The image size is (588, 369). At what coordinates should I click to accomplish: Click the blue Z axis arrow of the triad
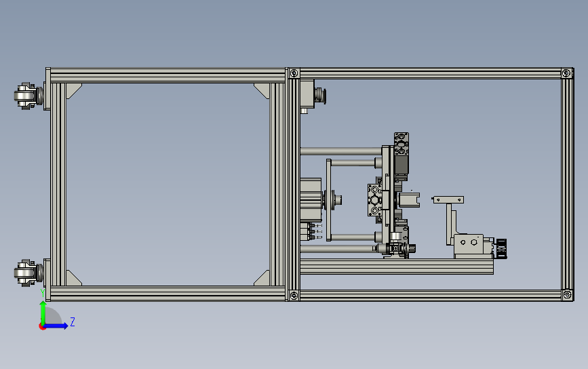(x=56, y=326)
